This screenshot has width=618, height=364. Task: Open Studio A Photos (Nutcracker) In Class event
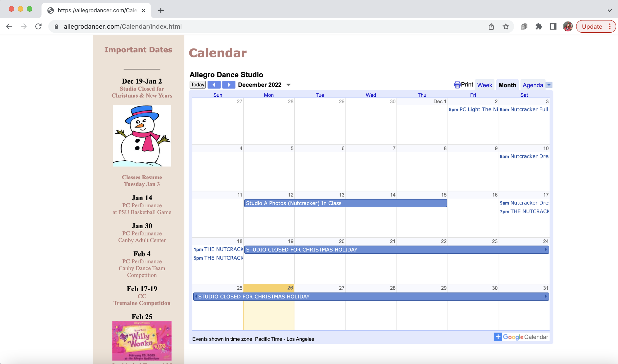(x=345, y=203)
